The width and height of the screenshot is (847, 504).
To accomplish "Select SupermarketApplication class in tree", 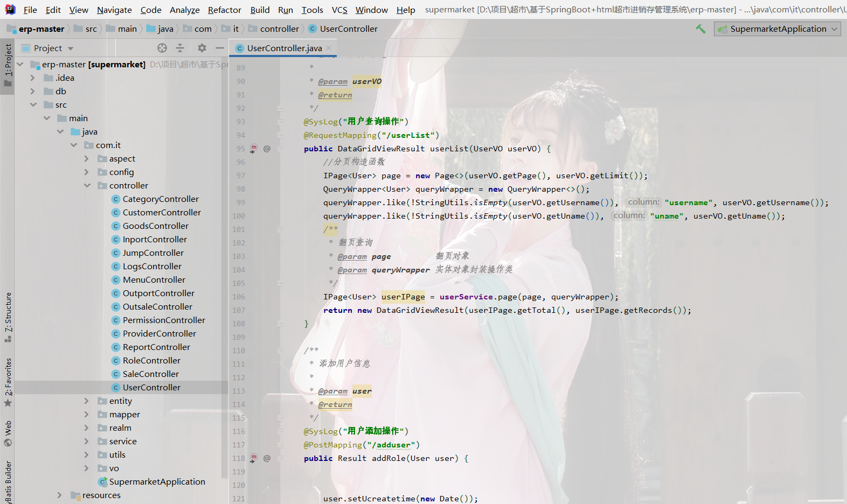I will point(157,481).
